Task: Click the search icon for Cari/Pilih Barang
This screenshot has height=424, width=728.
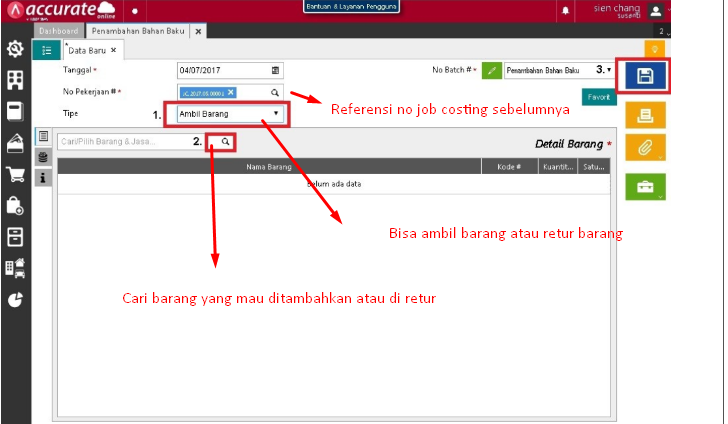Action: [225, 142]
